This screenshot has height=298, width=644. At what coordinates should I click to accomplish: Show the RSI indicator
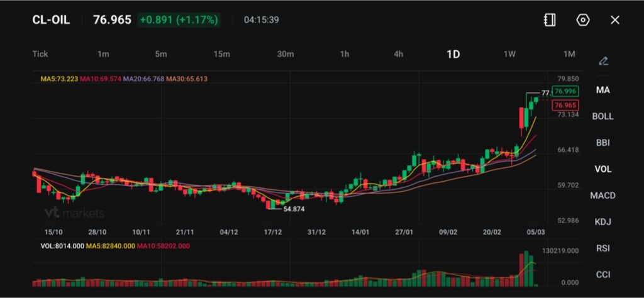click(x=602, y=248)
